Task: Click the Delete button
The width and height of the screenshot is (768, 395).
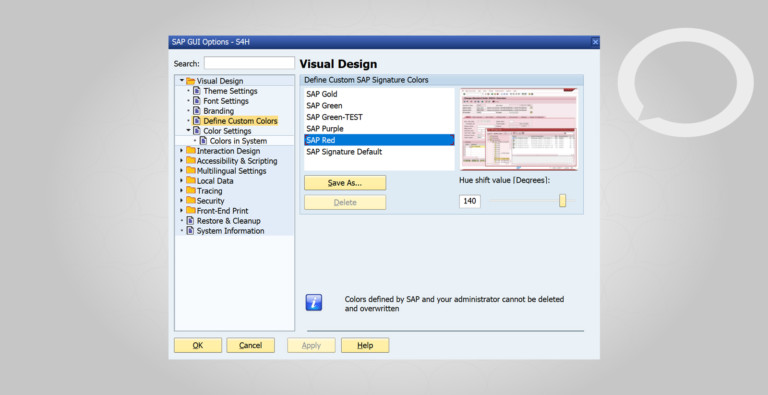Action: pos(345,202)
